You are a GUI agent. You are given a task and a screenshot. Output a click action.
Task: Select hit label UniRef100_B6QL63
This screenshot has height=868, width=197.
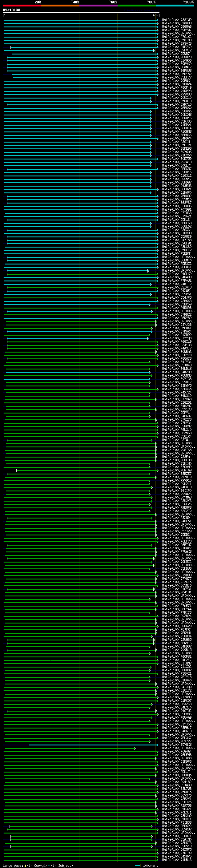tap(177, 223)
